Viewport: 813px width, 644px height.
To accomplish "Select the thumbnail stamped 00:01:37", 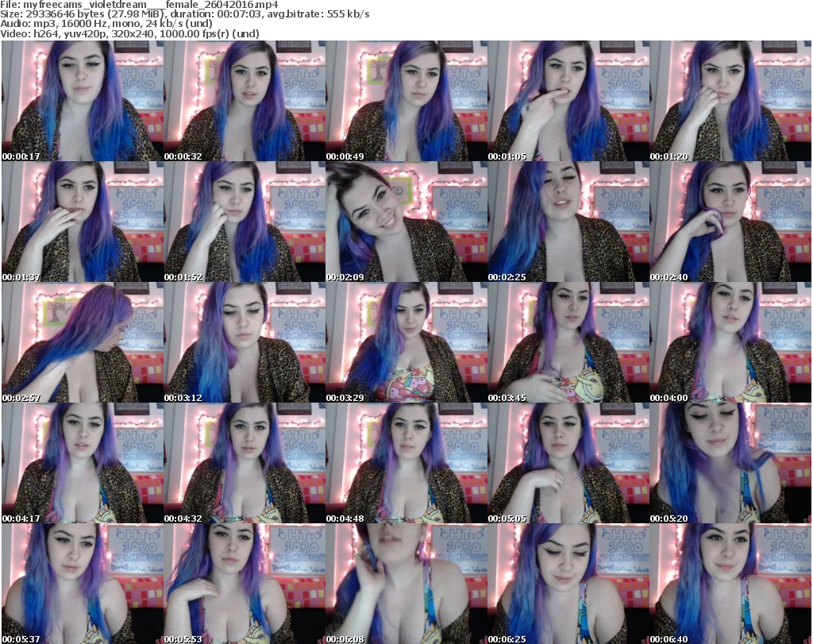I will tap(83, 222).
